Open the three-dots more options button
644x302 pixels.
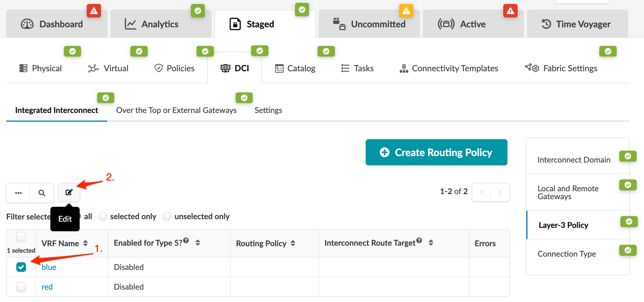pyautogui.click(x=18, y=193)
